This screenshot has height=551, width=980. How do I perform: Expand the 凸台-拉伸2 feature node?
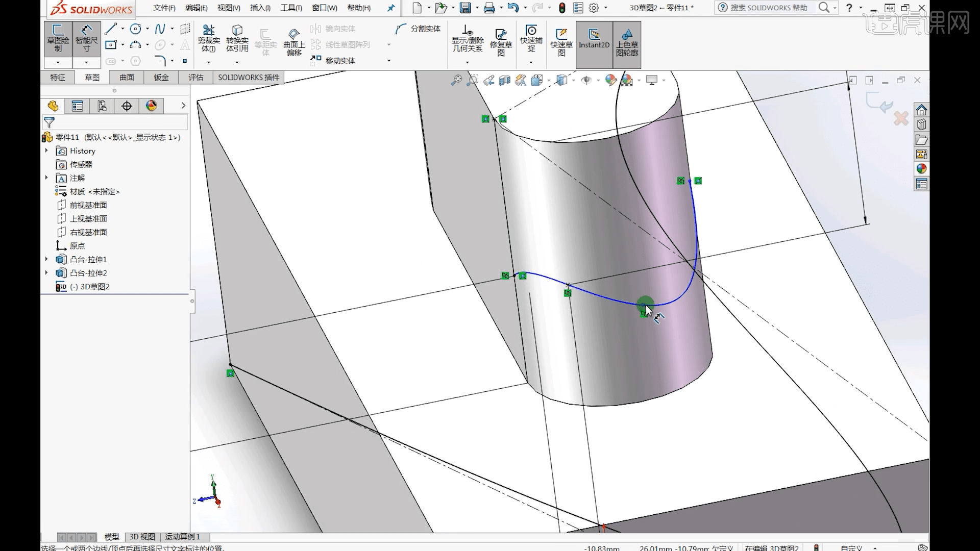coord(46,273)
